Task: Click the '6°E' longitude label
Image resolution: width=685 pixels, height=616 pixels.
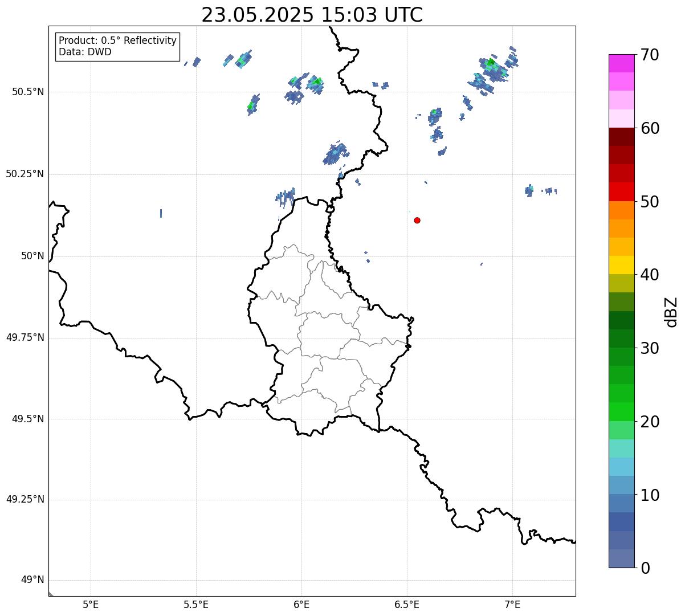Action: click(x=301, y=605)
